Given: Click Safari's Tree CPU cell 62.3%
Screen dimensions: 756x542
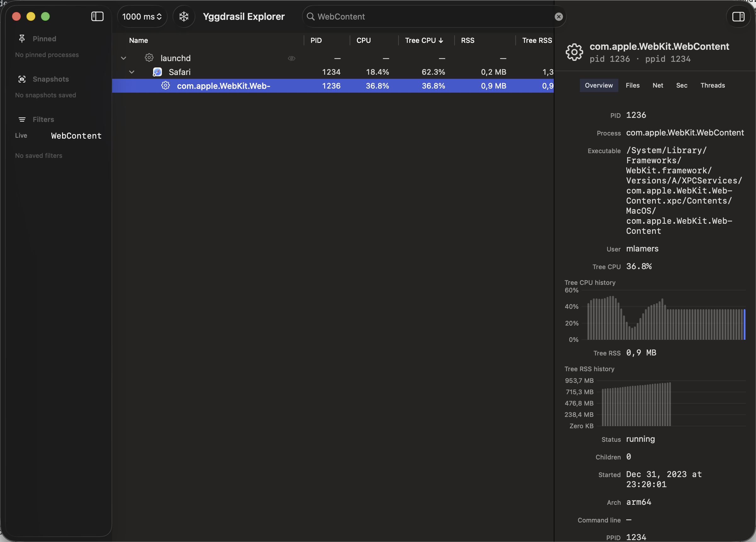Looking at the screenshot, I should tap(433, 72).
